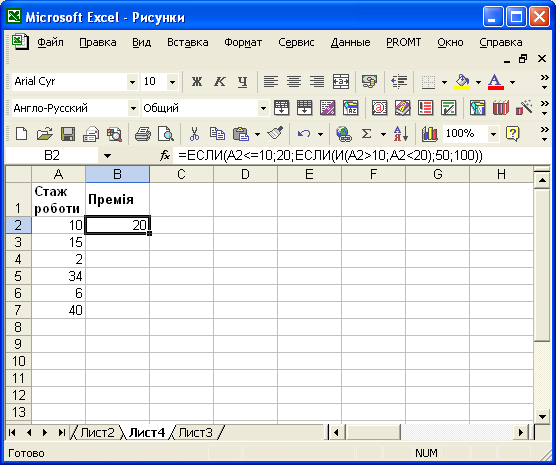The height and width of the screenshot is (465, 556).
Task: Undo last action
Action: pos(304,134)
